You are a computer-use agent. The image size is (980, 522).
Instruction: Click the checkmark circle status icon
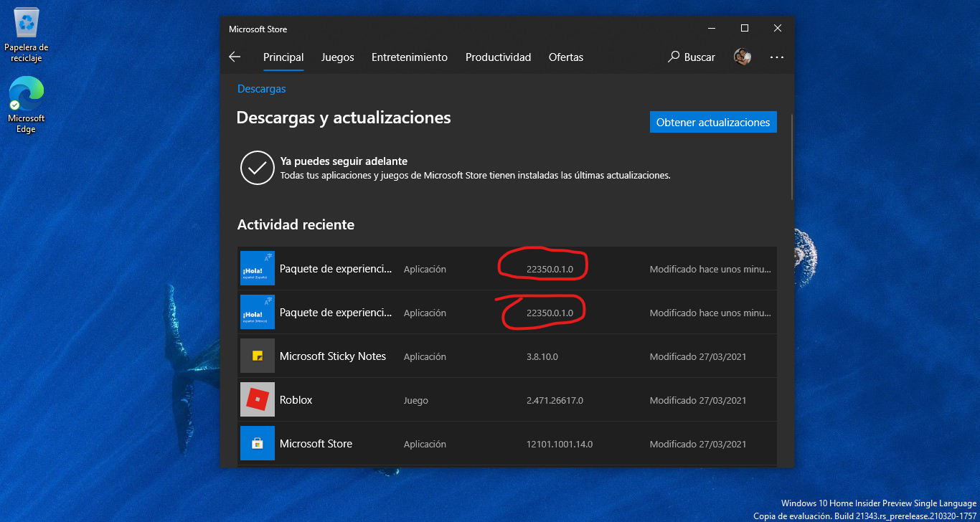[257, 168]
